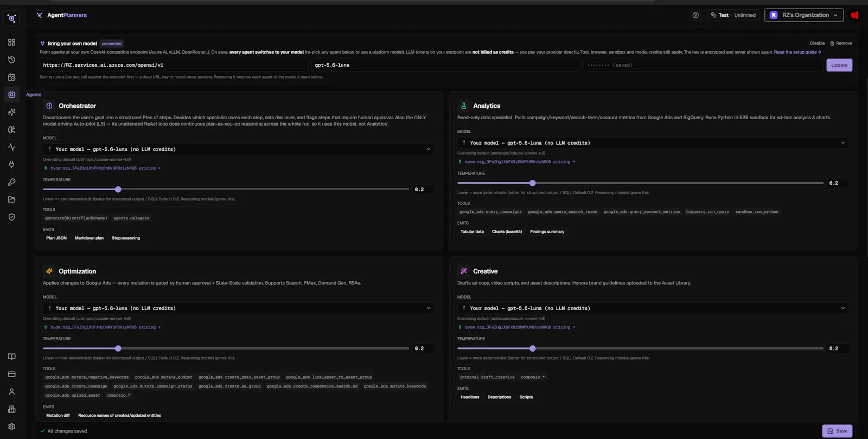Image resolution: width=868 pixels, height=439 pixels.
Task: Open the Optimization byom pricing link
Action: (105, 327)
